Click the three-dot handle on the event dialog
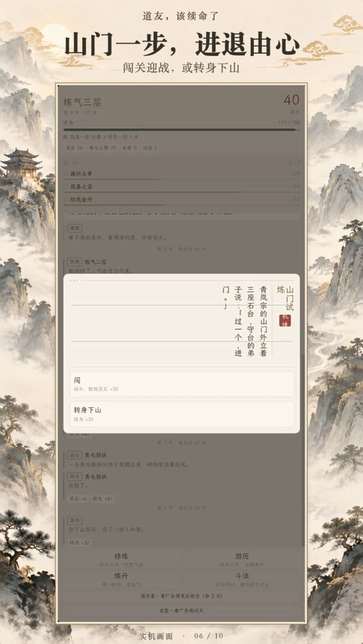This screenshot has width=363, height=644. coord(74,280)
